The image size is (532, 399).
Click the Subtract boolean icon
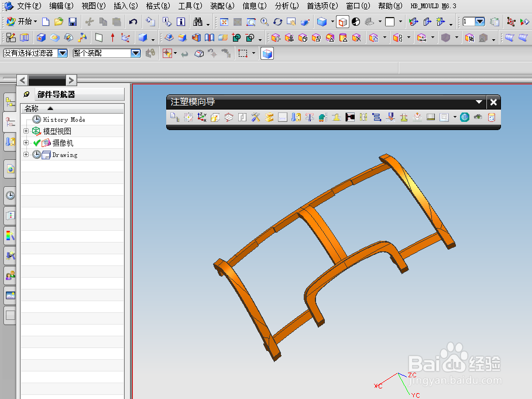250,37
